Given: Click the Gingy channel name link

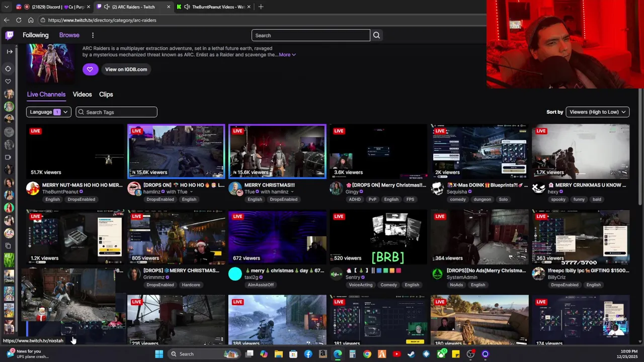Looking at the screenshot, I should pos(352,192).
